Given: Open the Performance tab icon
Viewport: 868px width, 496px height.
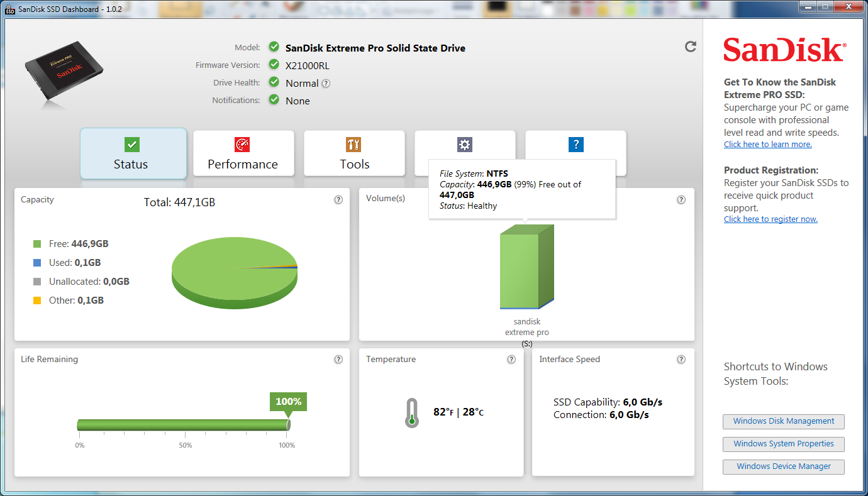Looking at the screenshot, I should pyautogui.click(x=243, y=144).
